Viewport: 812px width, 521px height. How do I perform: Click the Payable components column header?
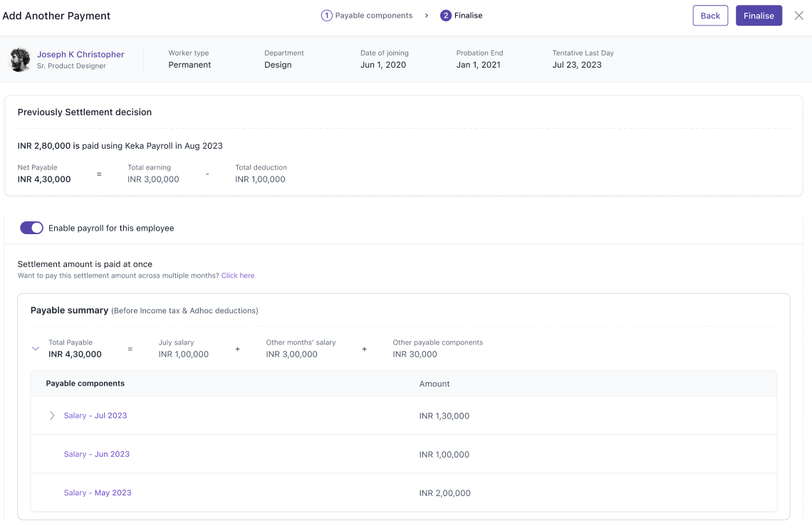(85, 384)
